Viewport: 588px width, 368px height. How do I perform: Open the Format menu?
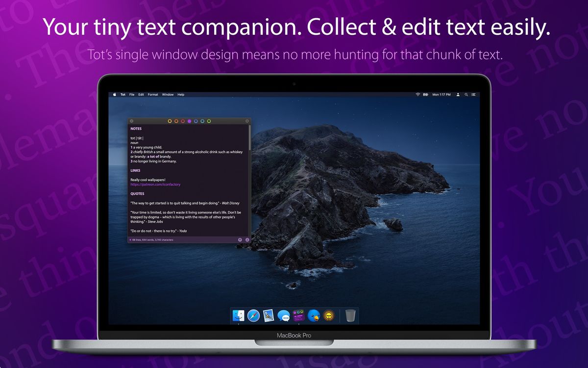[152, 94]
